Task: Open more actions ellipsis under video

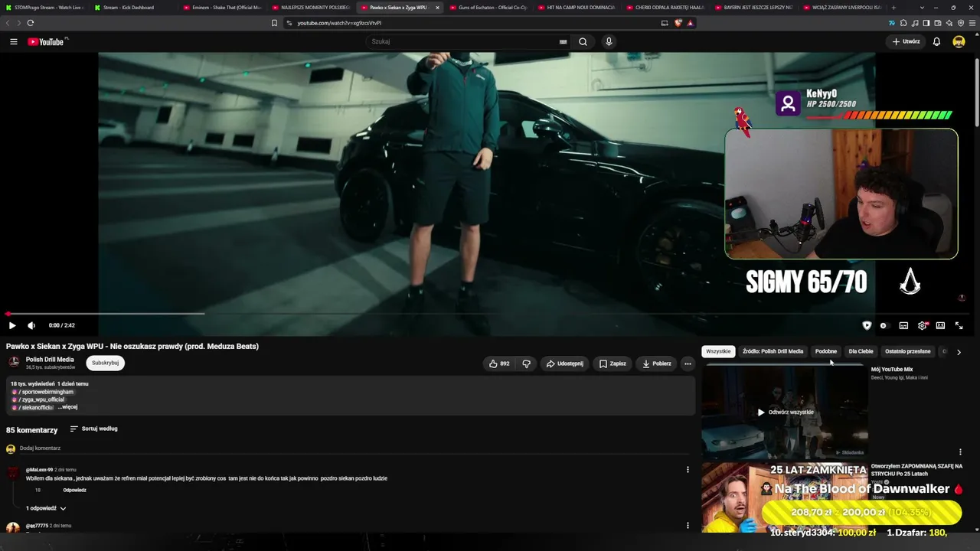Action: [x=688, y=364]
